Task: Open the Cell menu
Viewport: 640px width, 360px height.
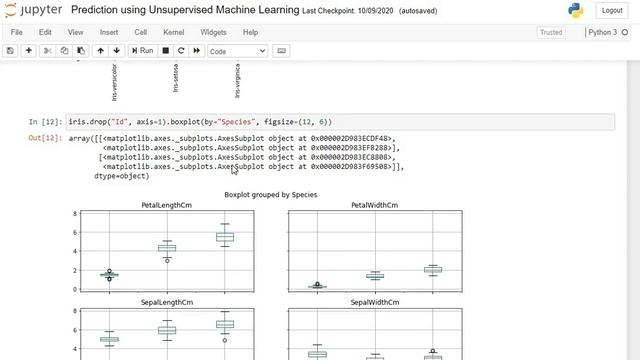Action: tap(140, 32)
